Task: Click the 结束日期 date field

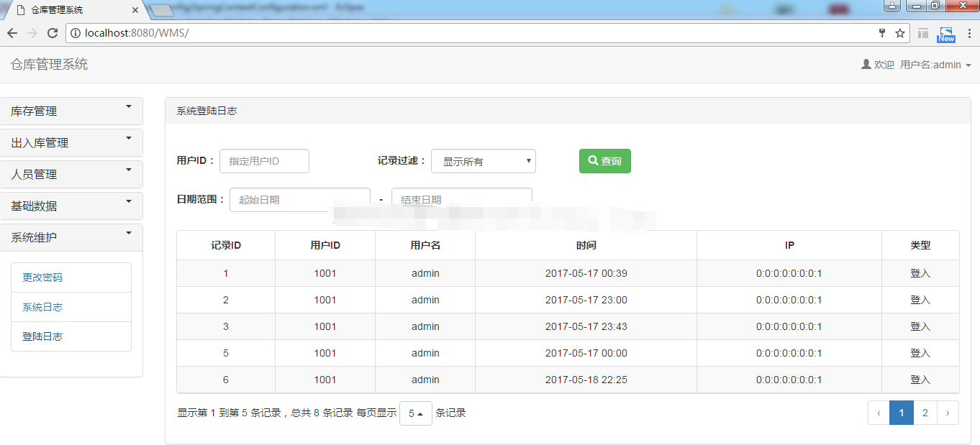Action: tap(462, 199)
